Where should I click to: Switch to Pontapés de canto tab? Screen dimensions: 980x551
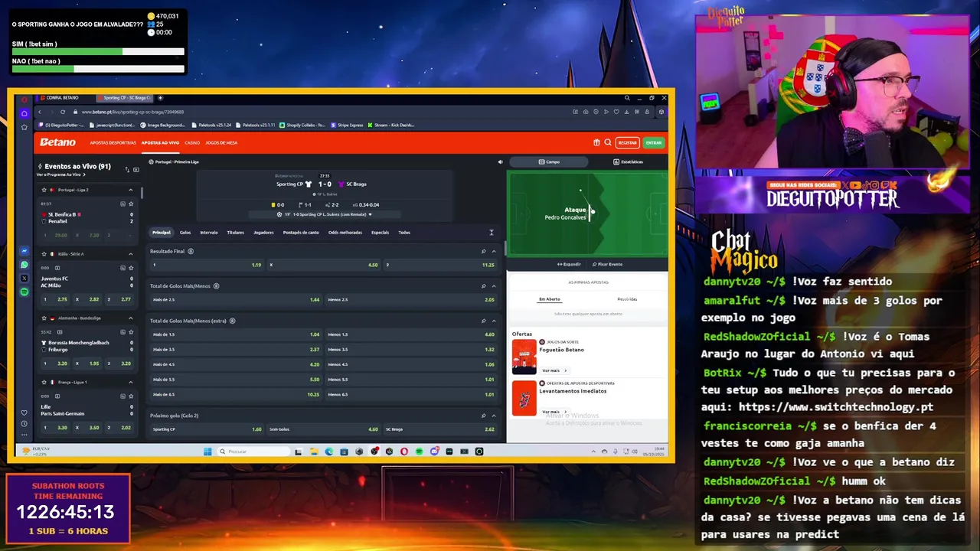point(301,233)
